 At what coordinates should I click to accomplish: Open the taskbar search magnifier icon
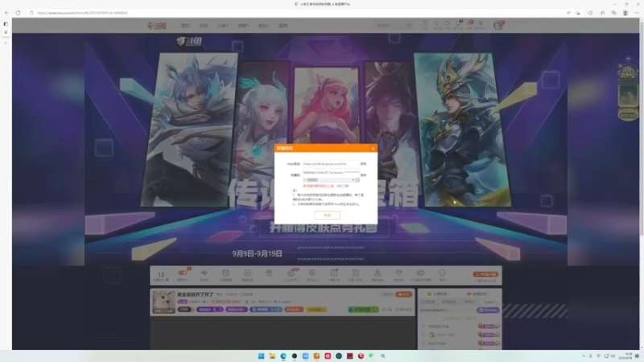coord(383,356)
